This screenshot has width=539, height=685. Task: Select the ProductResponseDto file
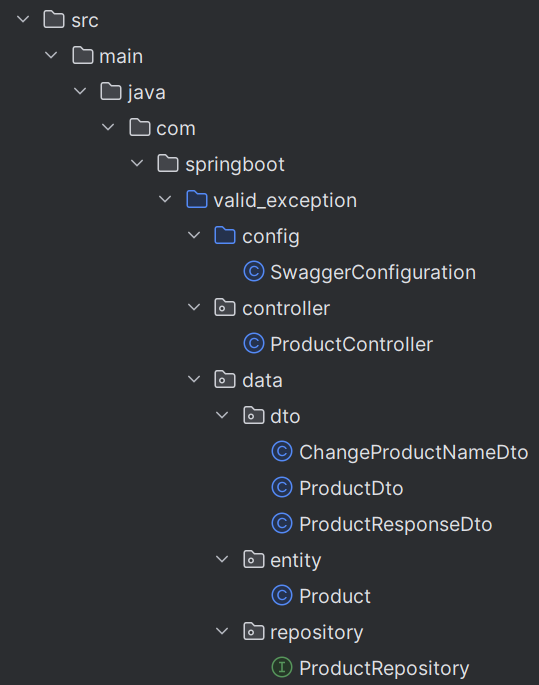pos(382,523)
